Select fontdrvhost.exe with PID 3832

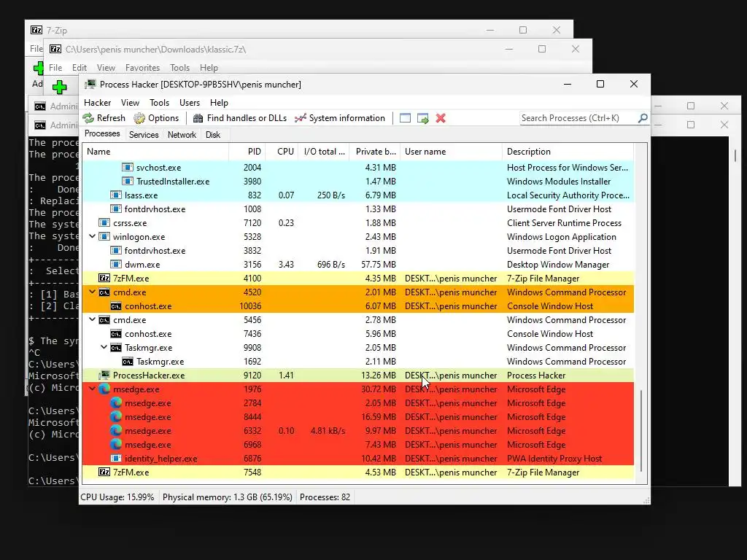click(358, 251)
